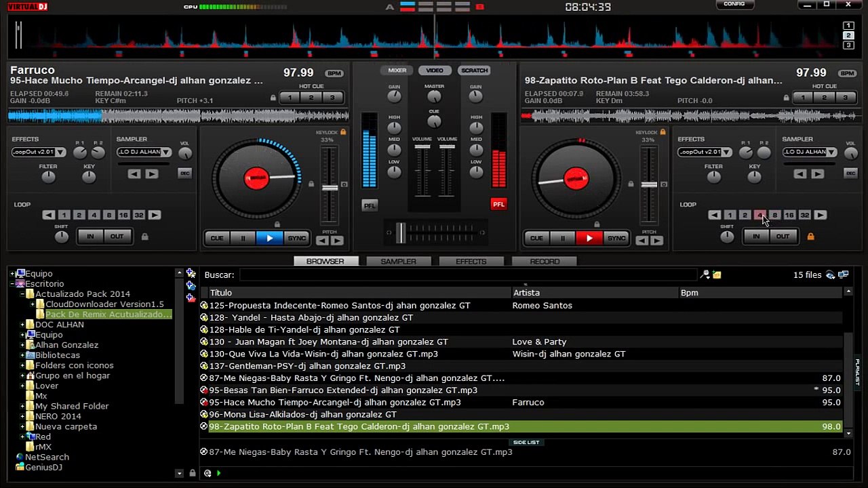Open the RECORD tab
Image resolution: width=868 pixels, height=488 pixels.
pyautogui.click(x=545, y=261)
